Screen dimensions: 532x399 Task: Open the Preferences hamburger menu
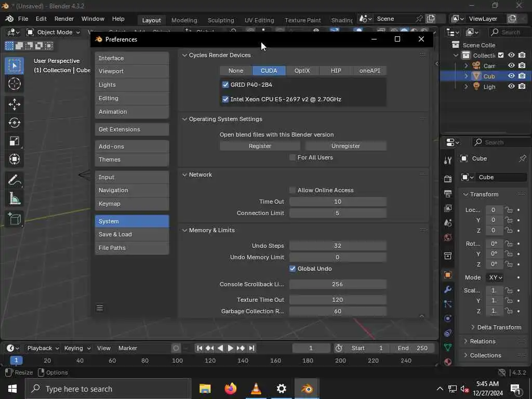[100, 308]
